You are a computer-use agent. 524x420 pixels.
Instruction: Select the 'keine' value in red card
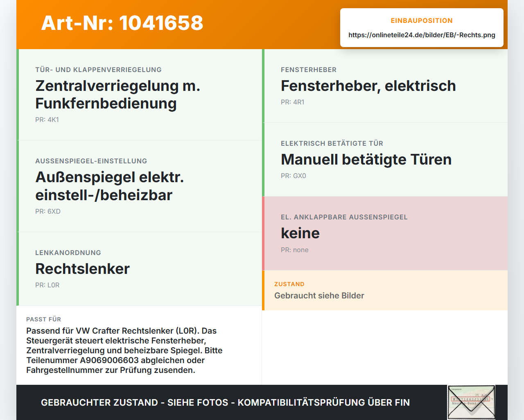click(x=300, y=233)
